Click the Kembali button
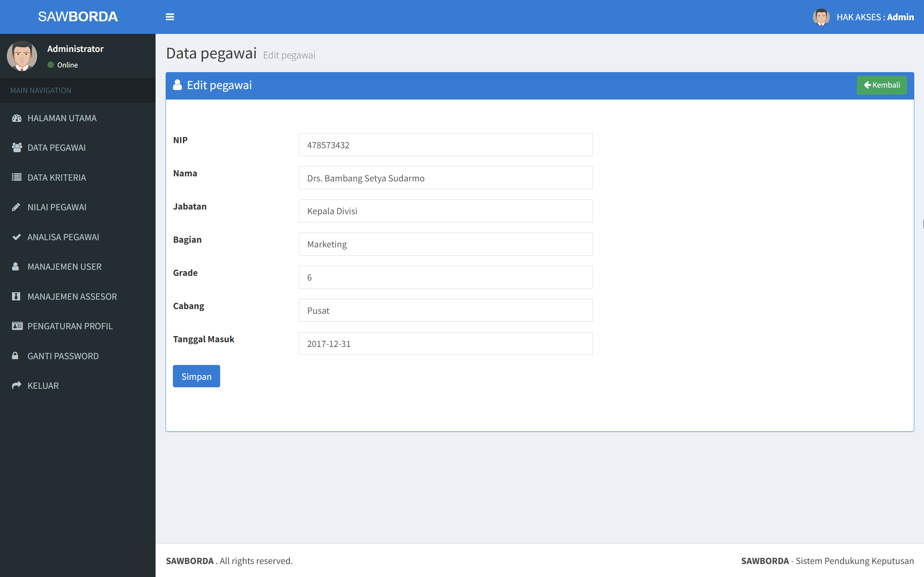The image size is (924, 577). (881, 85)
